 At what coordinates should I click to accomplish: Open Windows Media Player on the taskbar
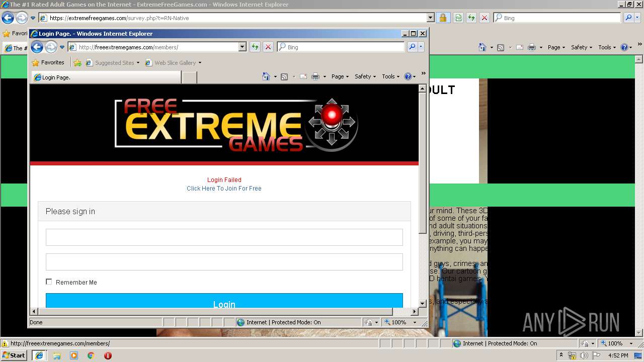click(x=74, y=355)
